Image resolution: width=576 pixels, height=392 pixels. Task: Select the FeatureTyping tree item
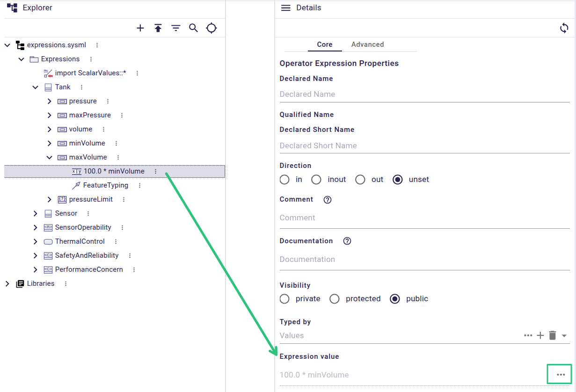tap(106, 185)
